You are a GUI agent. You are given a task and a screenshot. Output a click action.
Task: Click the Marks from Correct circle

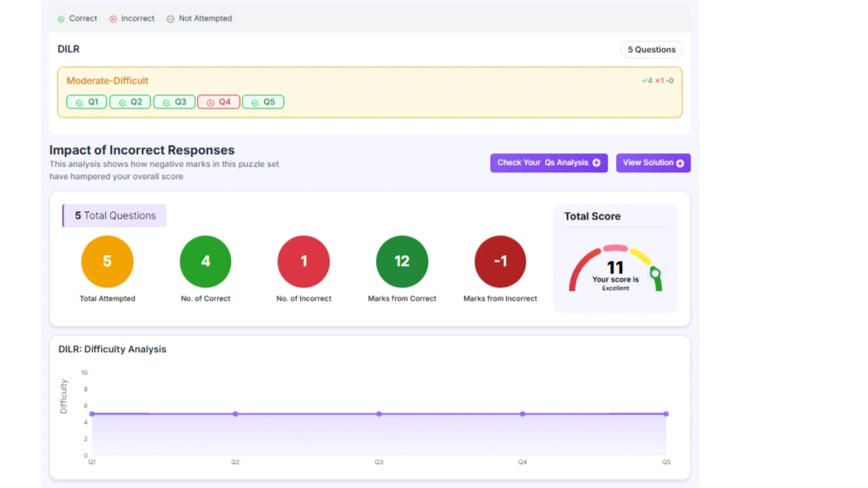point(402,262)
